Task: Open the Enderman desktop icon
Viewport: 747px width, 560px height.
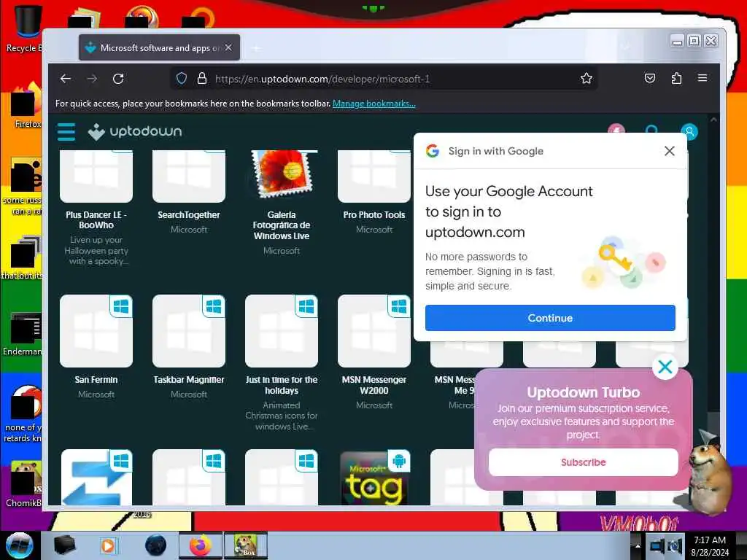Action: tap(23, 334)
